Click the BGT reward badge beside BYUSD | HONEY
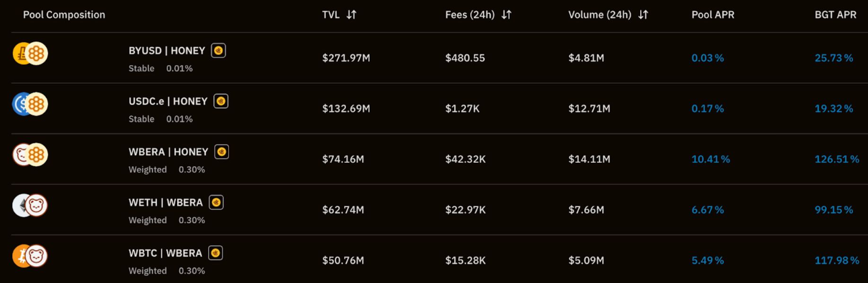This screenshot has width=868, height=283. coord(219,51)
